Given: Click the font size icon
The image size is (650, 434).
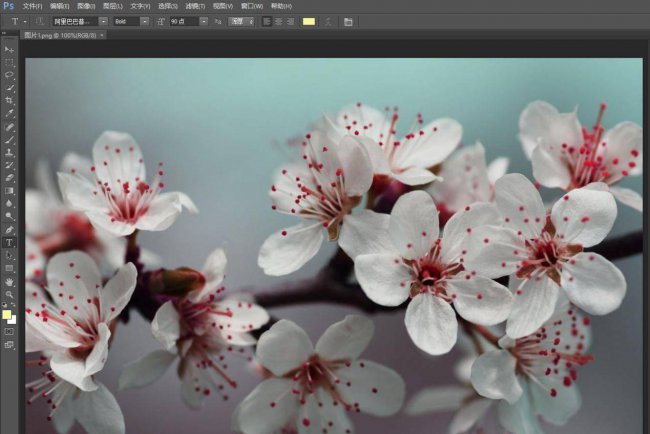Looking at the screenshot, I should point(161,22).
